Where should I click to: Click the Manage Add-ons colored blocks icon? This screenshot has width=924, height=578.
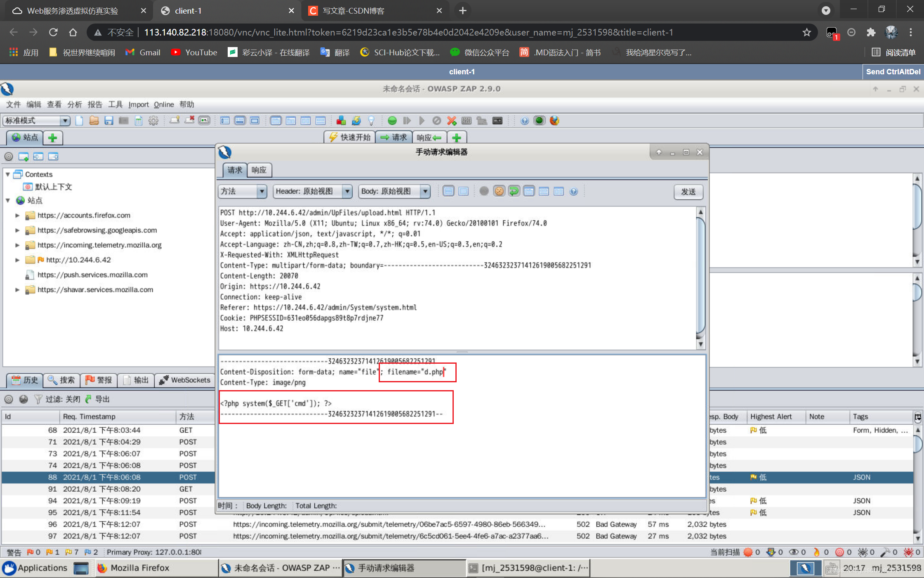[341, 121]
